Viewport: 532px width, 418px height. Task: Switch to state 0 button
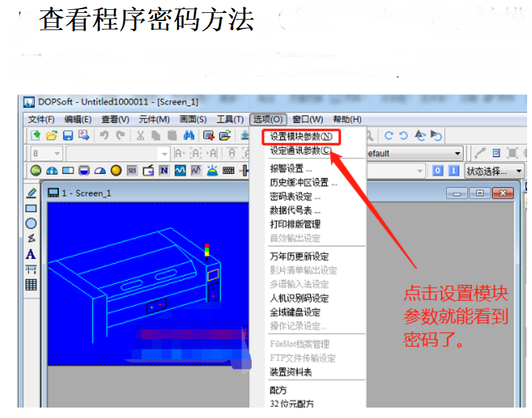pyautogui.click(x=437, y=171)
